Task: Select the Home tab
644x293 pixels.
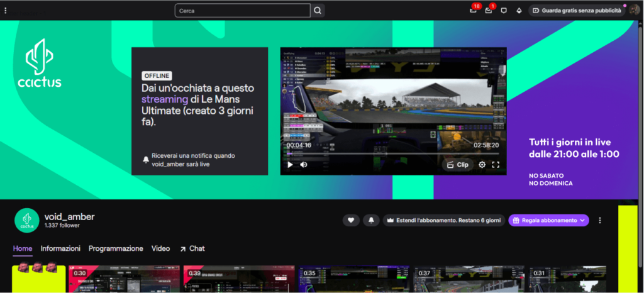Action: [x=23, y=249]
